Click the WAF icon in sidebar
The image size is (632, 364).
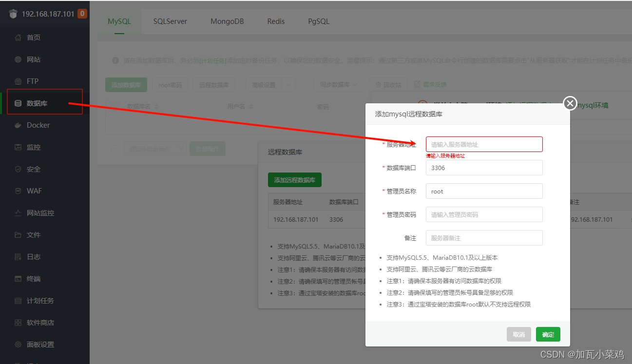[18, 191]
